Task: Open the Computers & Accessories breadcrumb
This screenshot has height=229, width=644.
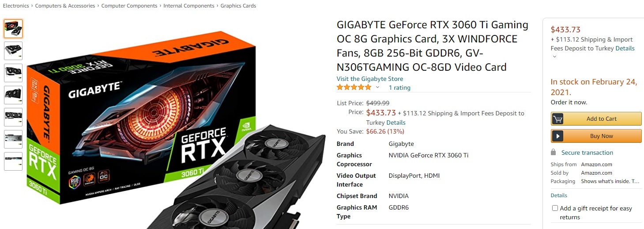Action: (x=65, y=6)
